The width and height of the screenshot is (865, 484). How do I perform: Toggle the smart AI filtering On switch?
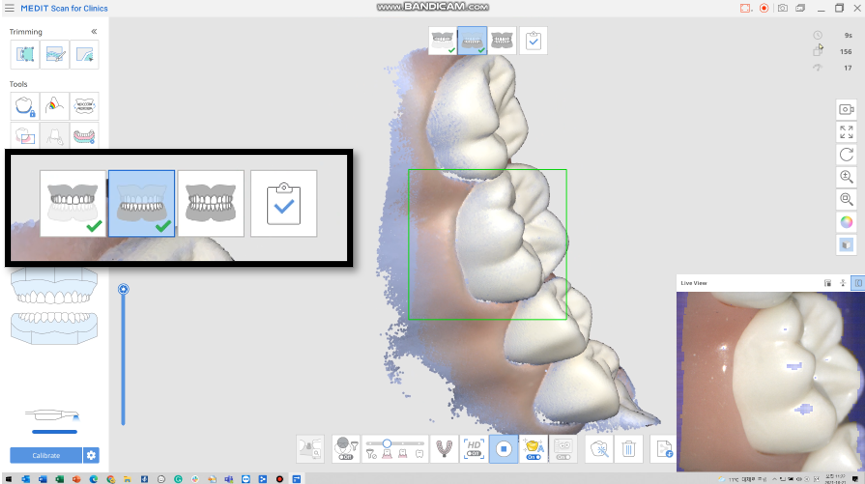(x=533, y=449)
